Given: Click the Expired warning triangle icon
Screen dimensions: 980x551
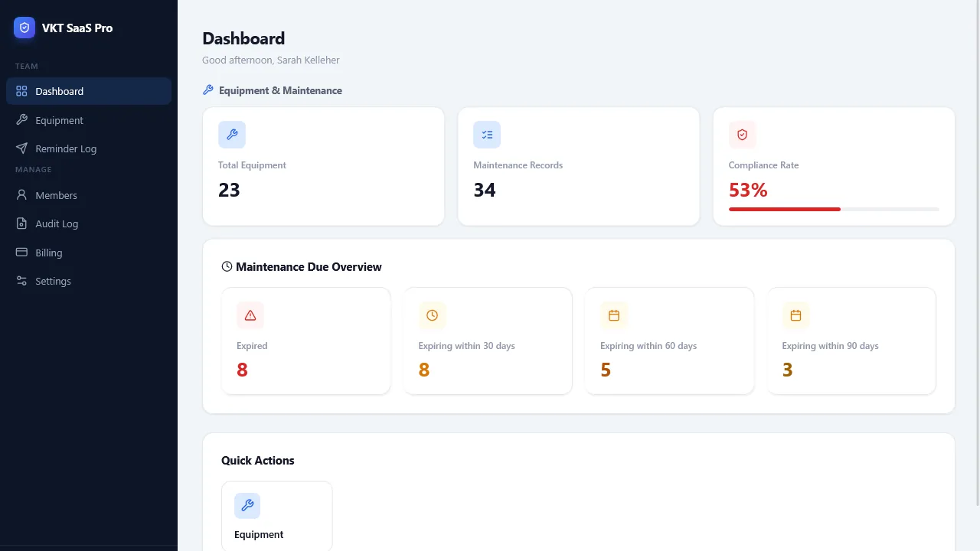Looking at the screenshot, I should [x=250, y=315].
